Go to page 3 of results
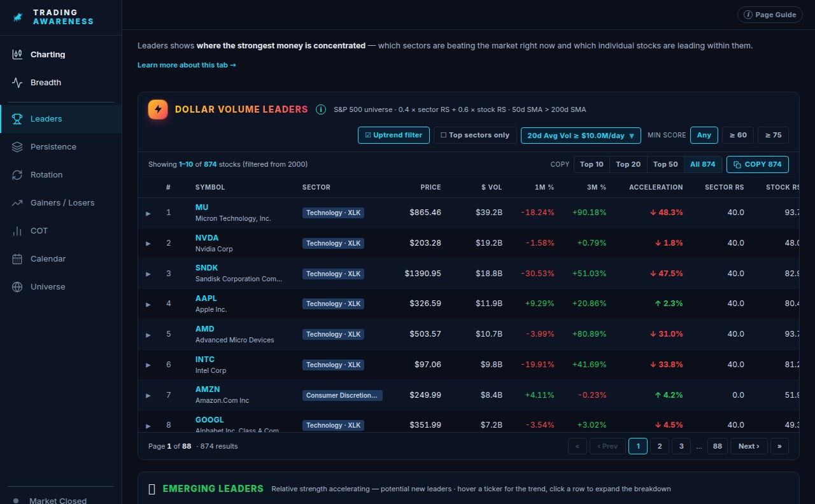Viewport: 815px width, 504px height. 681,446
